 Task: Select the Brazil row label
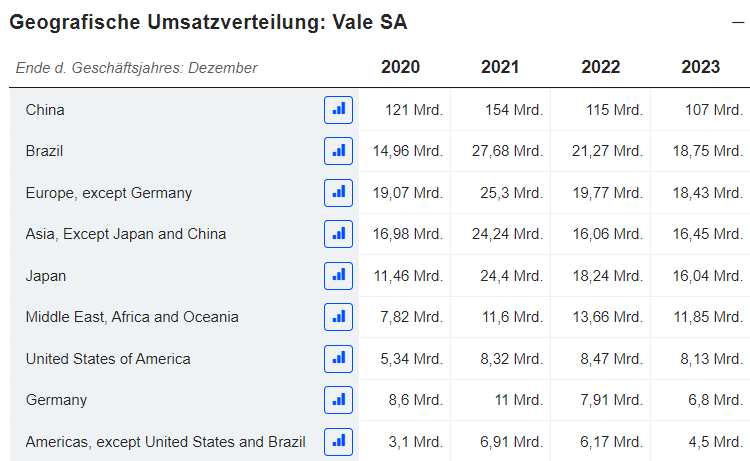tap(45, 151)
